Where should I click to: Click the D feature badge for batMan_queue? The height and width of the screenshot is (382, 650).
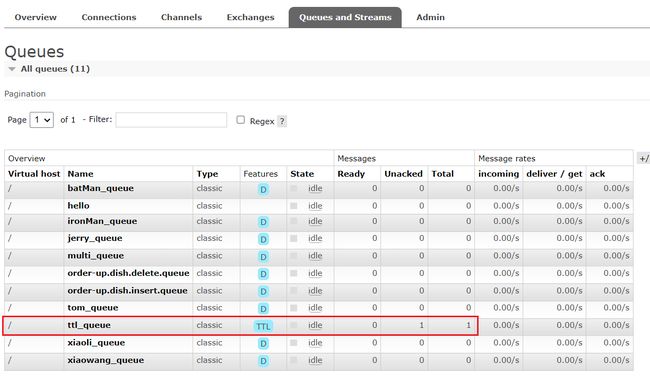(x=263, y=190)
